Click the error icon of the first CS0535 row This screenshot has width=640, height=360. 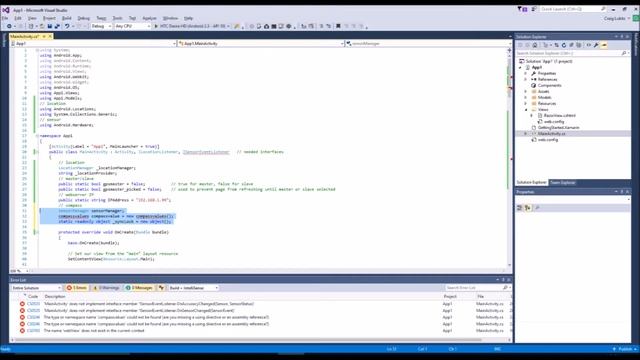click(x=22, y=304)
